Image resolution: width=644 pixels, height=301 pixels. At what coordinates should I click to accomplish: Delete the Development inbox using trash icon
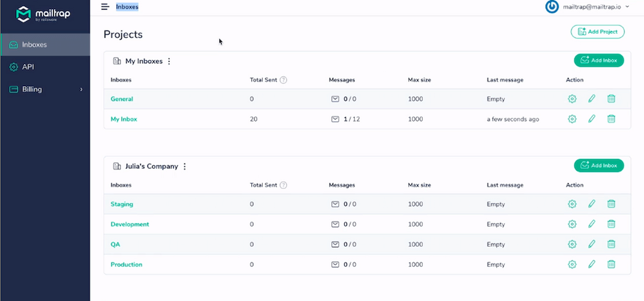pyautogui.click(x=611, y=224)
